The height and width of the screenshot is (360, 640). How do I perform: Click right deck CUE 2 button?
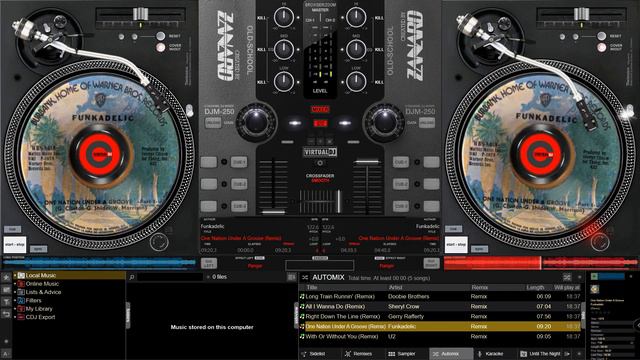[401, 184]
